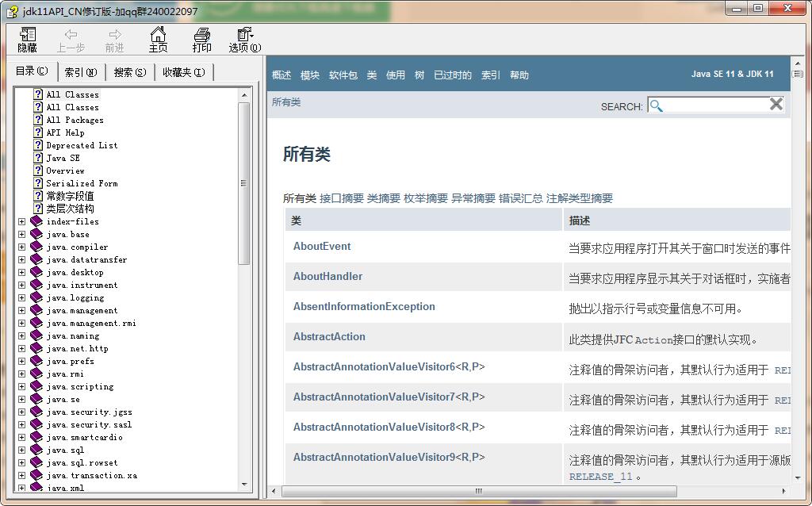Open 概述 in the navigation bar
The image size is (812, 506).
tap(282, 75)
